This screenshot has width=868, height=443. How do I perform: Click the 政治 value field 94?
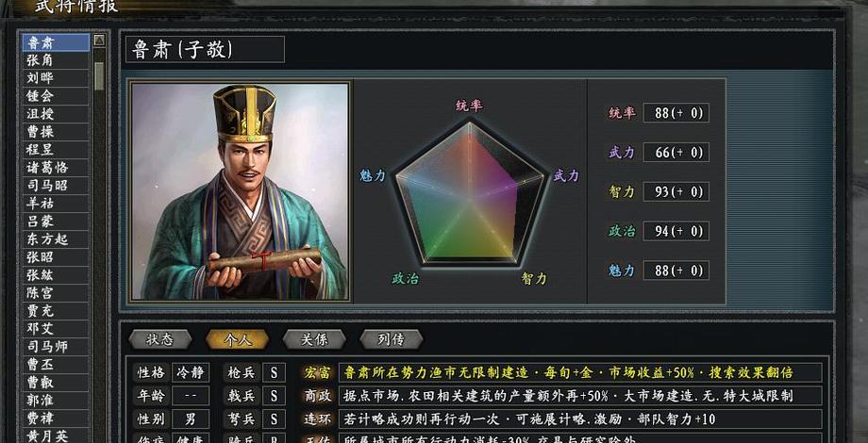[676, 231]
